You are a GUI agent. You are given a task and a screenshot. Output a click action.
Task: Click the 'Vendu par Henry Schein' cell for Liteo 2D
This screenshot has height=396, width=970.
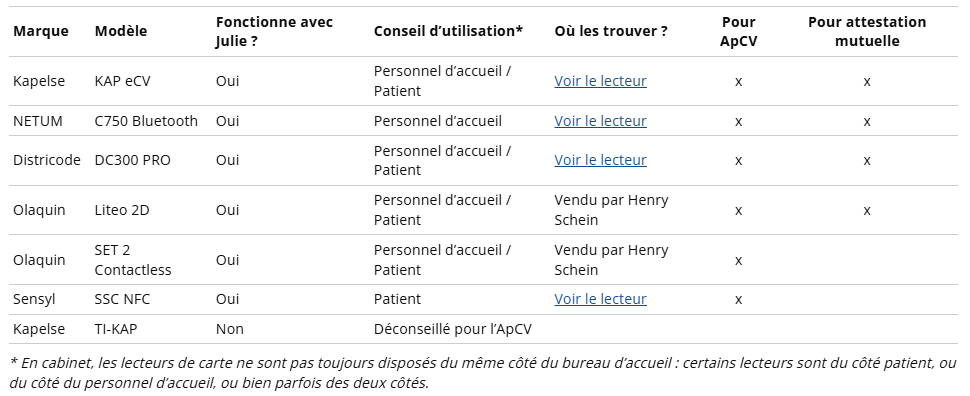[x=611, y=210]
